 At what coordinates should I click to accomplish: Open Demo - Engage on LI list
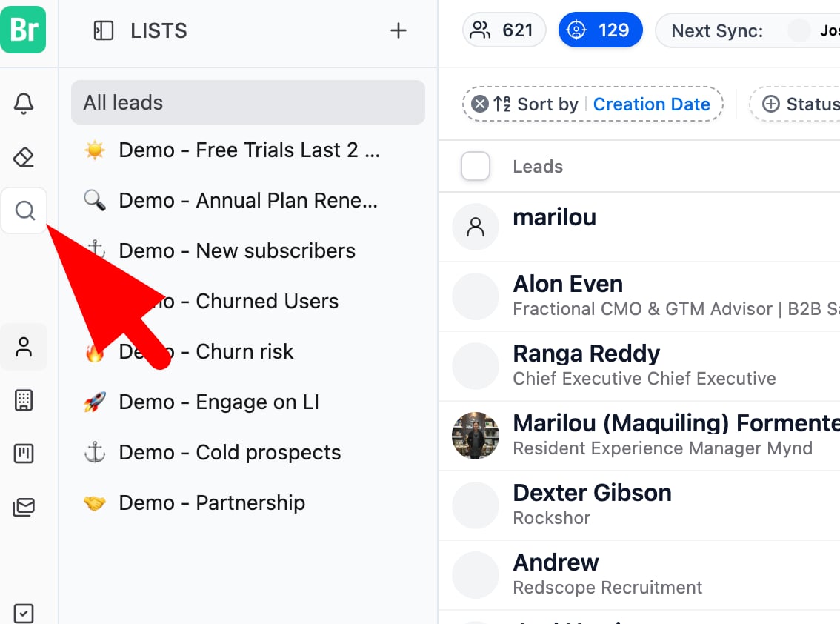coord(248,402)
